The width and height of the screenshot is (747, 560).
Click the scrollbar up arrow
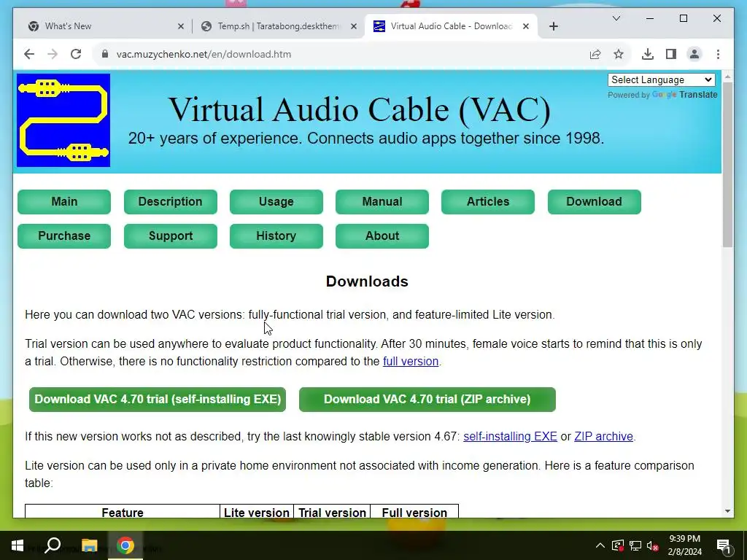click(x=727, y=76)
